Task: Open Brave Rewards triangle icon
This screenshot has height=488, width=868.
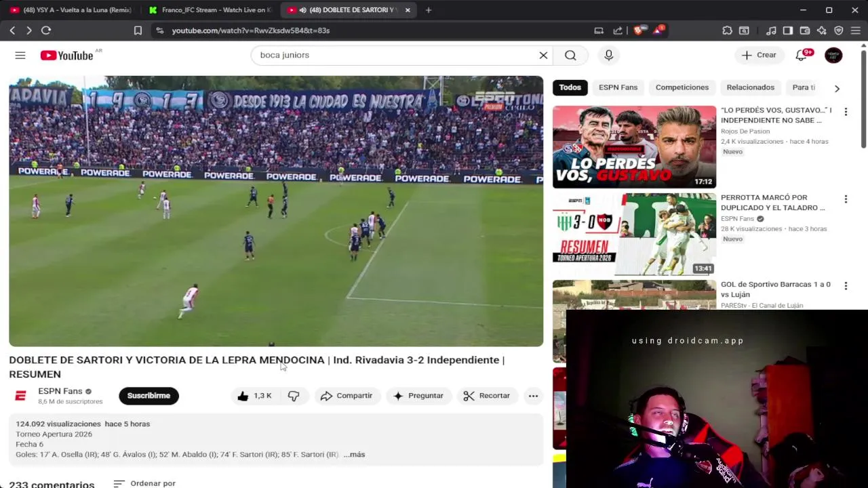Action: [658, 30]
